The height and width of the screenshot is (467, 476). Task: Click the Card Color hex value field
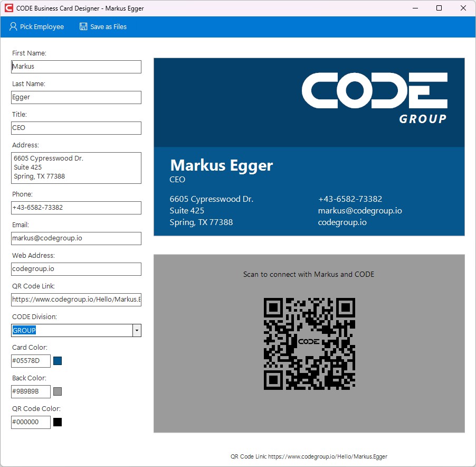click(x=31, y=361)
